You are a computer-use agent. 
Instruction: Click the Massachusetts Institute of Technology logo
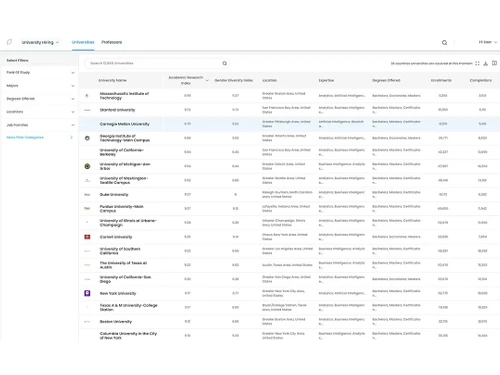pos(87,96)
